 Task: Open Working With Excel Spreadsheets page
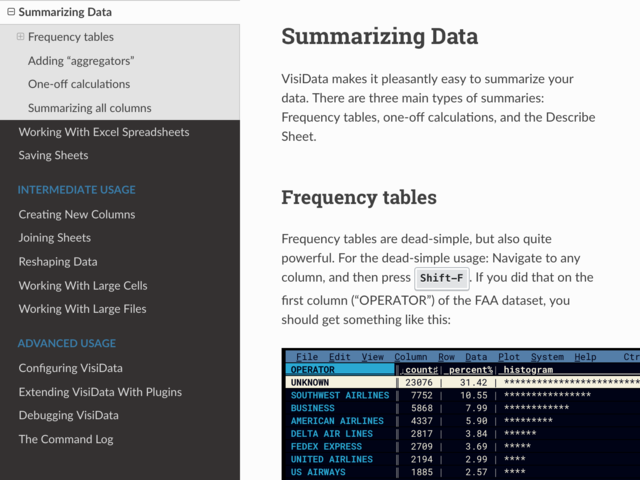pos(104,132)
